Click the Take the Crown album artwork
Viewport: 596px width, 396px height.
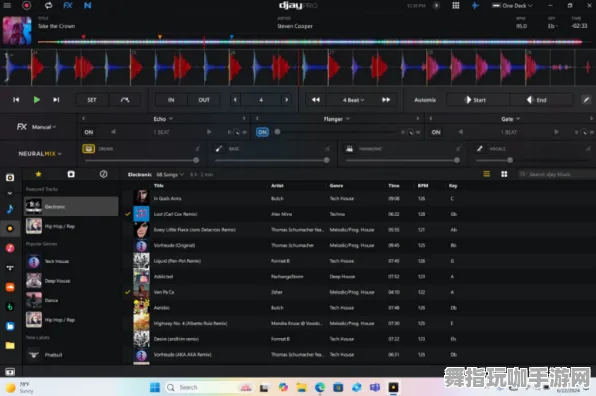pos(17,31)
